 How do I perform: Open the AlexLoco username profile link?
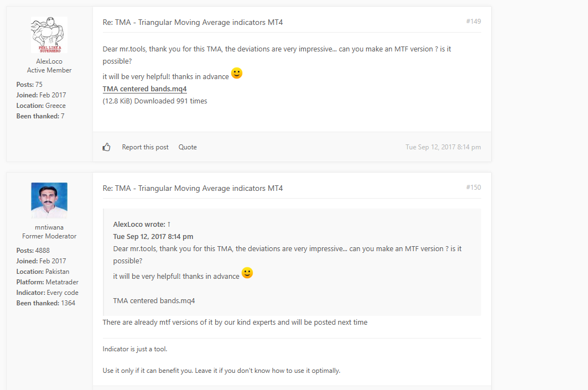(49, 61)
